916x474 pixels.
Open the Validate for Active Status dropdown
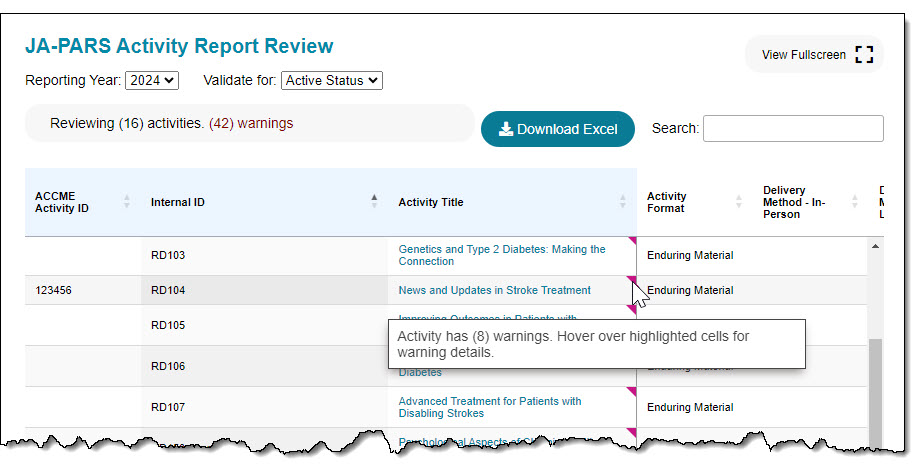pyautogui.click(x=332, y=80)
